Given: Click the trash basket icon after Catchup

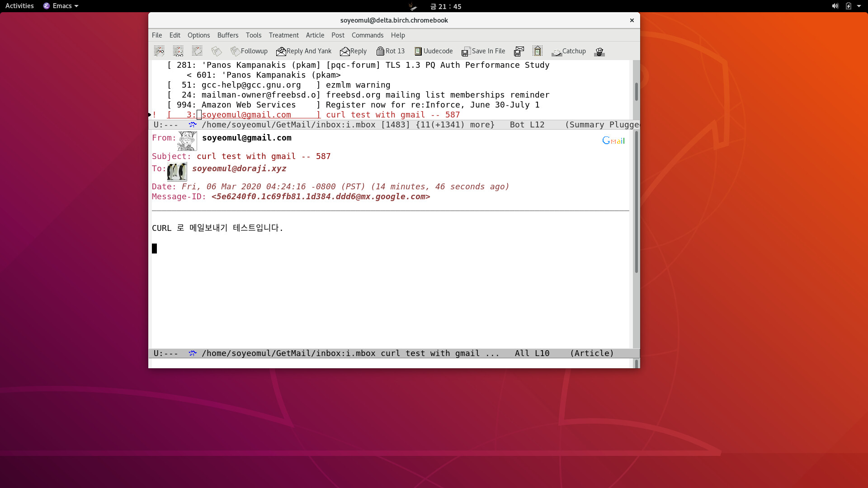Looking at the screenshot, I should [x=599, y=52].
